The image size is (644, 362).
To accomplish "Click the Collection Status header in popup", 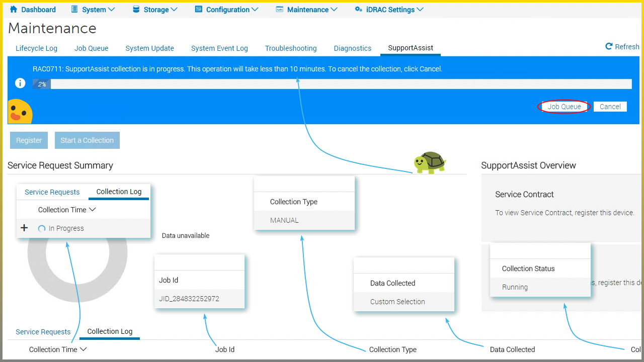I will (x=528, y=268).
